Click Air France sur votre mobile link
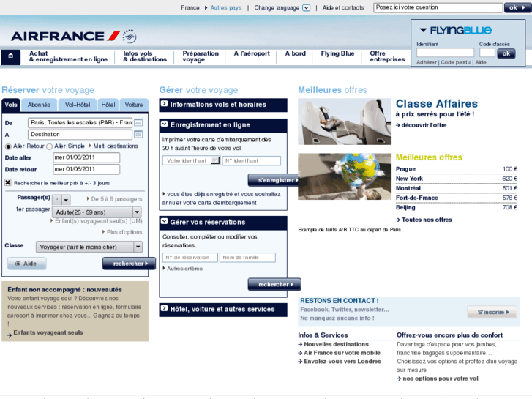532x399 pixels. (x=342, y=353)
